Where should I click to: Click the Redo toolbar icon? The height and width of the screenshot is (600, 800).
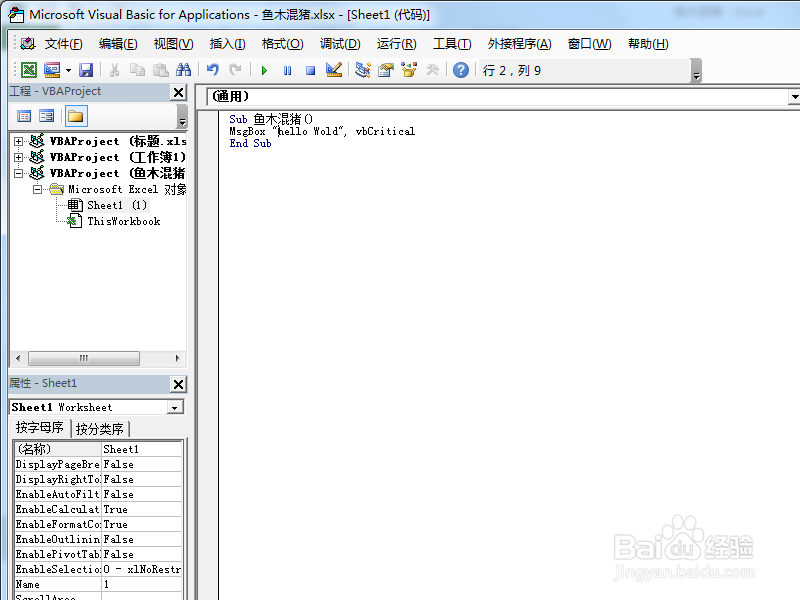[235, 70]
